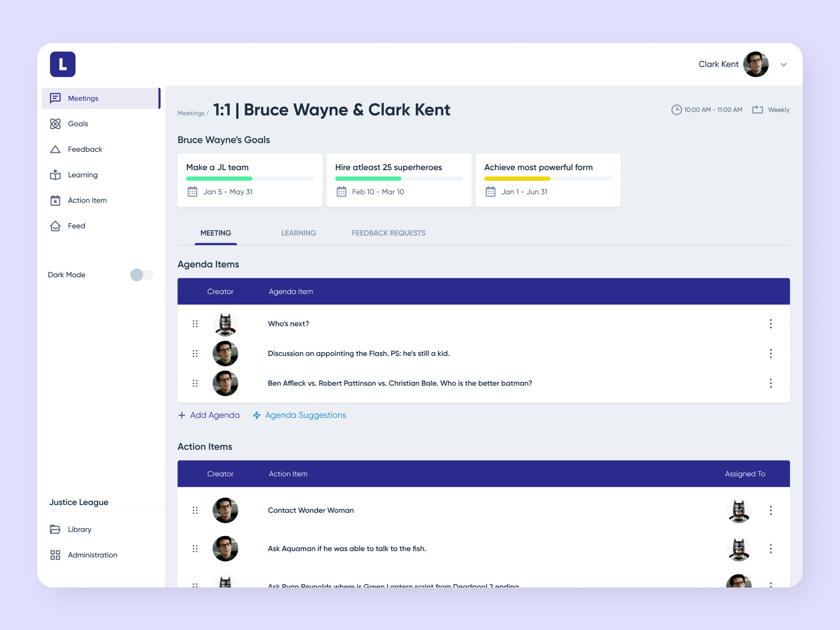Click Agenda Suggestions link
The height and width of the screenshot is (630, 840).
click(x=306, y=415)
